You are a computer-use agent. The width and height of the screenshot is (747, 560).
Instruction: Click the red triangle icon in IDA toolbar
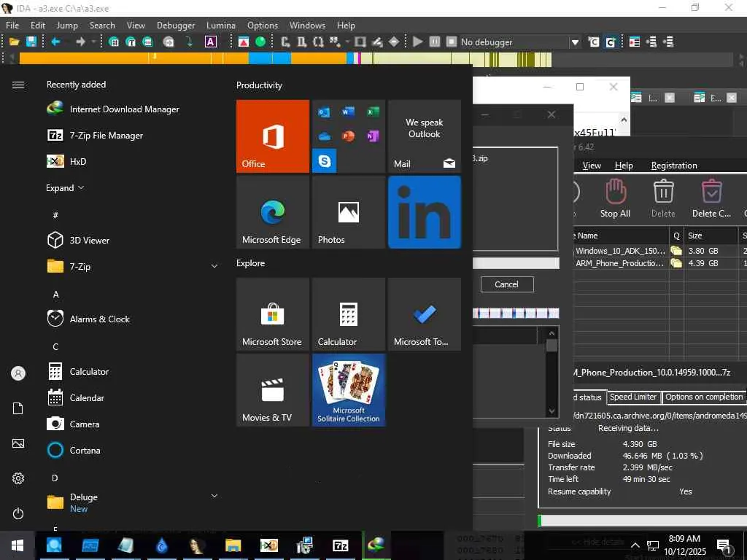coord(244,42)
